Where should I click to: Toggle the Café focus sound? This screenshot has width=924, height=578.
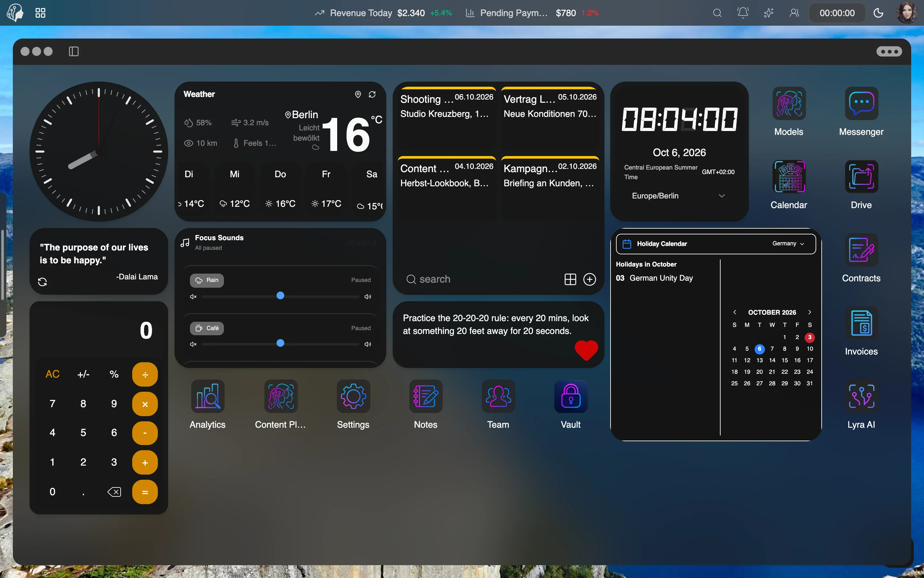coord(207,328)
